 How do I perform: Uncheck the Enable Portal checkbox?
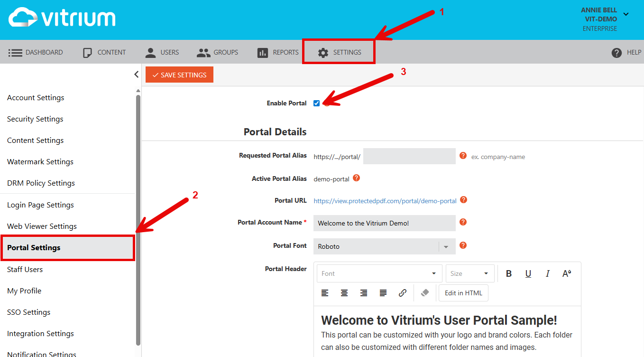(x=316, y=103)
